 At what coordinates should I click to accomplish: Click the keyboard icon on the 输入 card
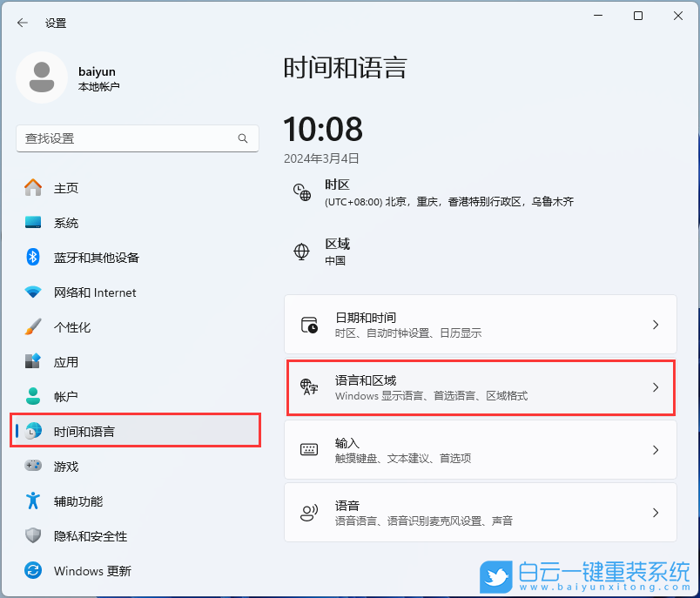pyautogui.click(x=309, y=450)
